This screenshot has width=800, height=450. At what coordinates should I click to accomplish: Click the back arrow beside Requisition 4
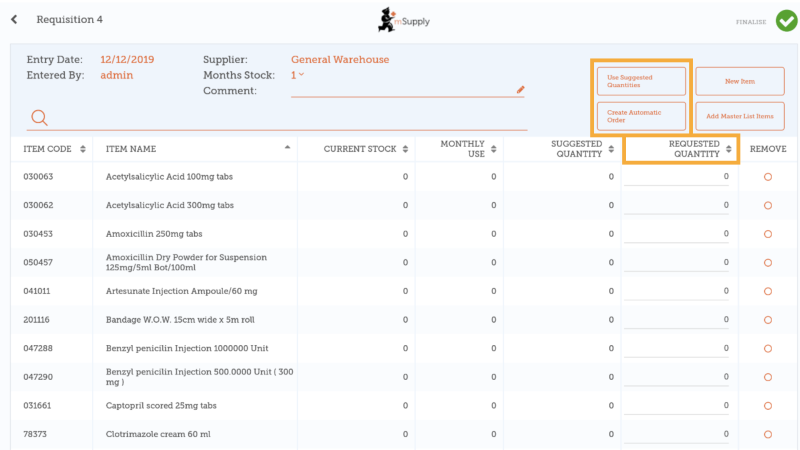click(14, 20)
